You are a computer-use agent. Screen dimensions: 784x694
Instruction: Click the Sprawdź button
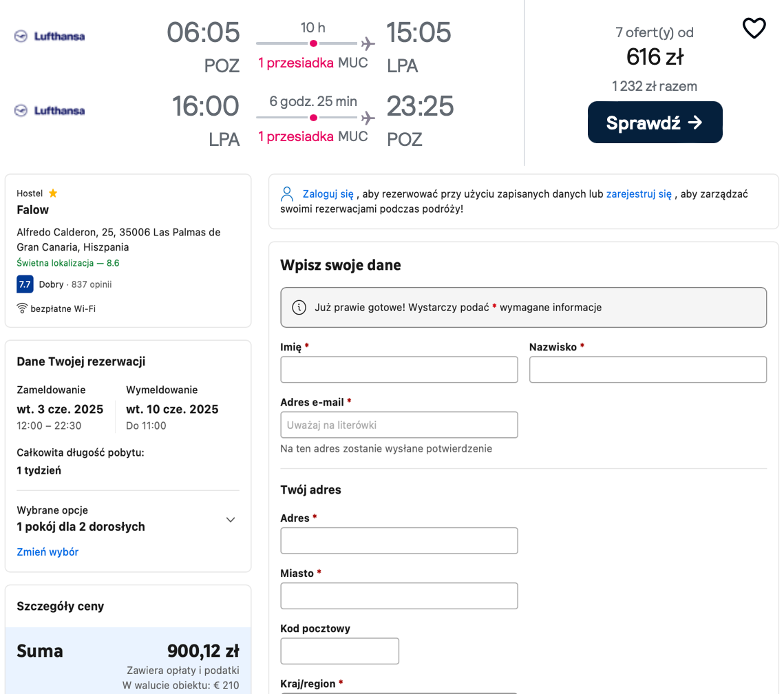point(655,123)
